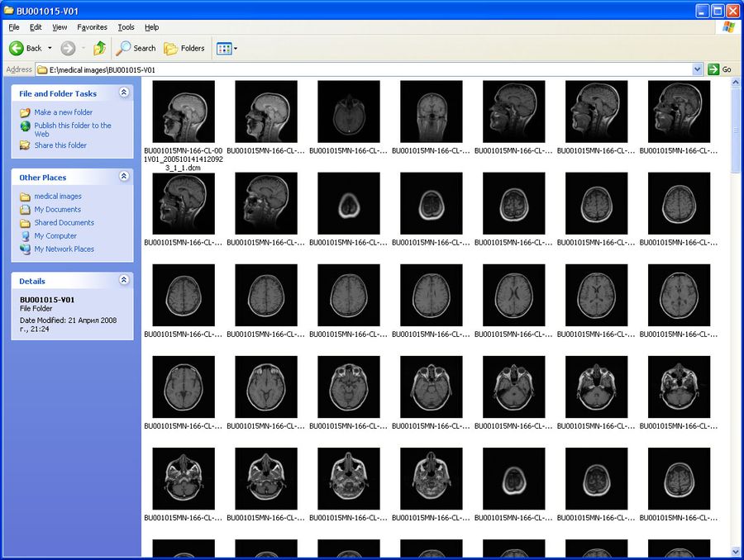Open the address bar dropdown
This screenshot has width=744, height=560.
click(696, 69)
